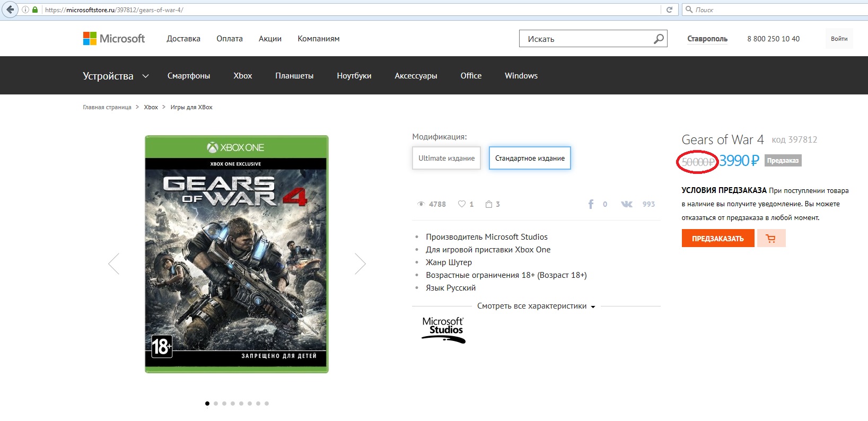This screenshot has height=421, width=868.
Task: Open the Акции menu item
Action: coord(270,39)
